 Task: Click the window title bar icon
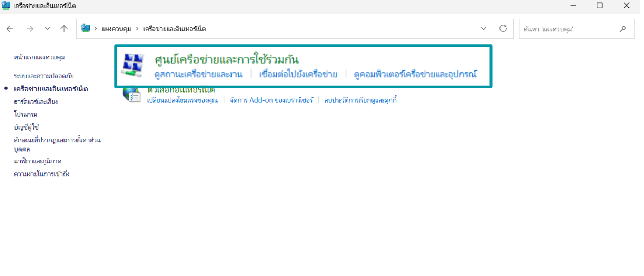(6, 5)
